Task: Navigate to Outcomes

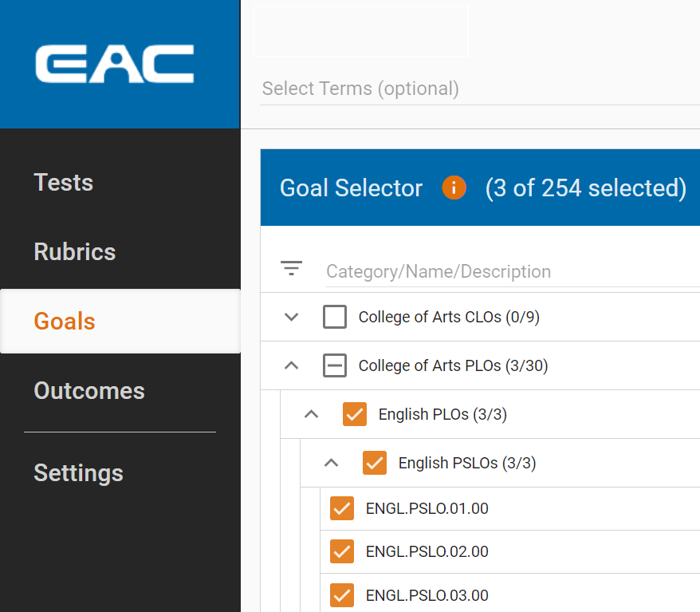Action: [x=88, y=391]
